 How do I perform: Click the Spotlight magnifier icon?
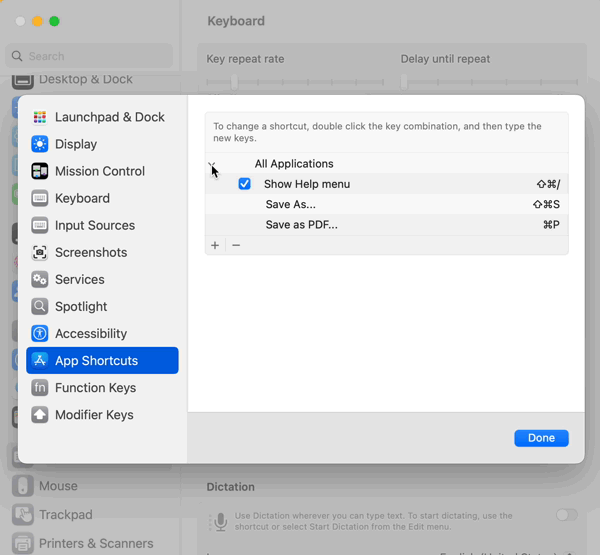point(40,306)
